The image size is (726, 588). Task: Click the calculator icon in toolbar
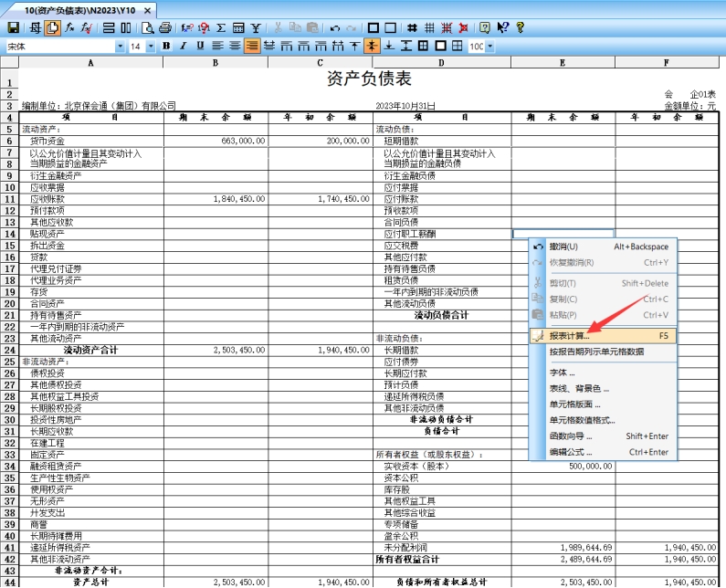[x=238, y=28]
